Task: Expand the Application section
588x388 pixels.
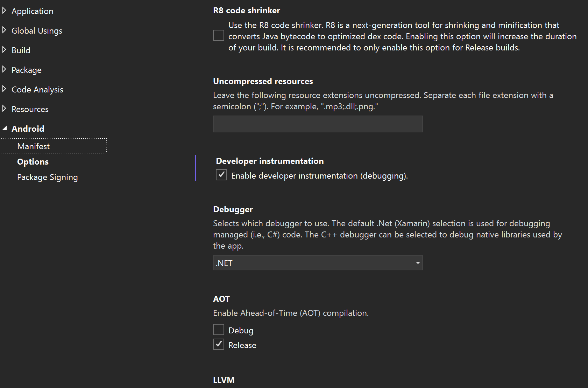Action: click(x=4, y=11)
